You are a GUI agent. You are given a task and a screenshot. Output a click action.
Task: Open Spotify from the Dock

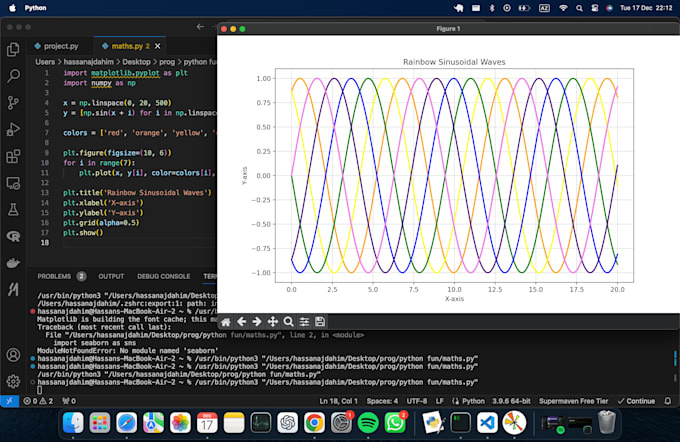(x=368, y=422)
